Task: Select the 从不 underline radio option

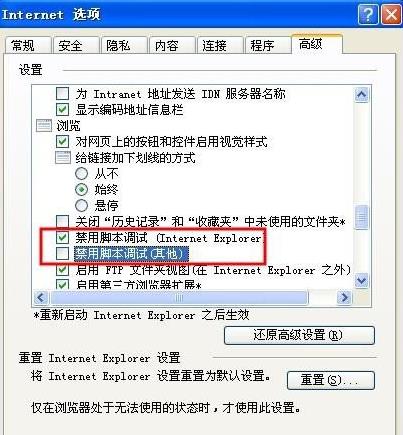Action: [81, 174]
